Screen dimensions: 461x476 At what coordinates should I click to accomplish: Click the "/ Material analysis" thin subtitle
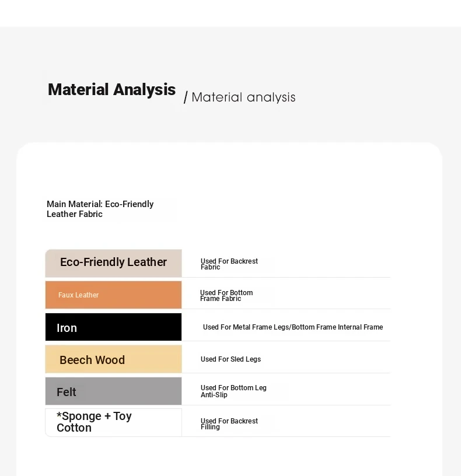tap(240, 97)
